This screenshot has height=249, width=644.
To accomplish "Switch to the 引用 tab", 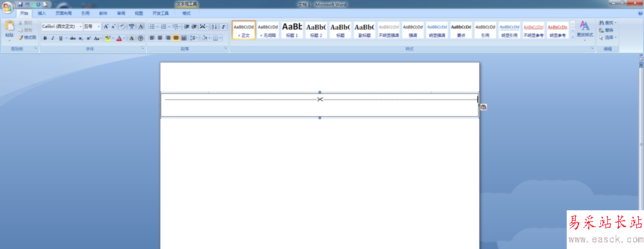I will 85,13.
